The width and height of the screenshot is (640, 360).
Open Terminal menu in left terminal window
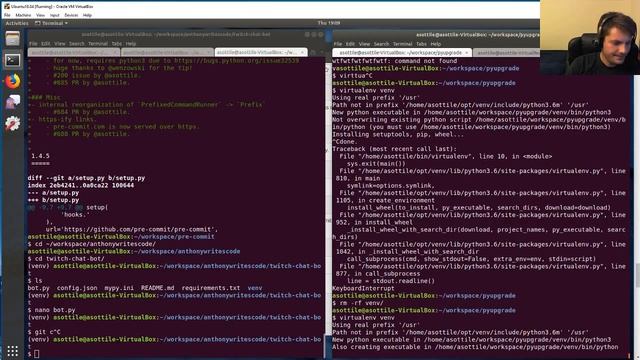coord(98,44)
